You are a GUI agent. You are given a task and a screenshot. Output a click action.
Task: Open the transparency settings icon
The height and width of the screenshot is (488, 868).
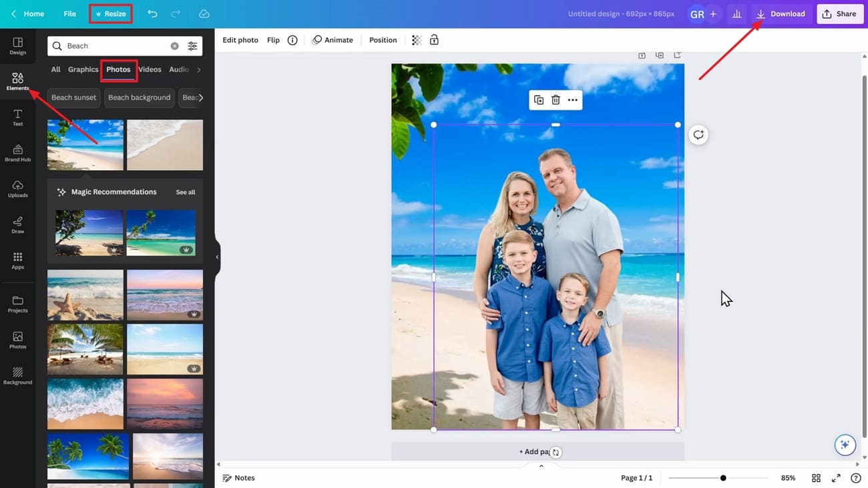(416, 40)
